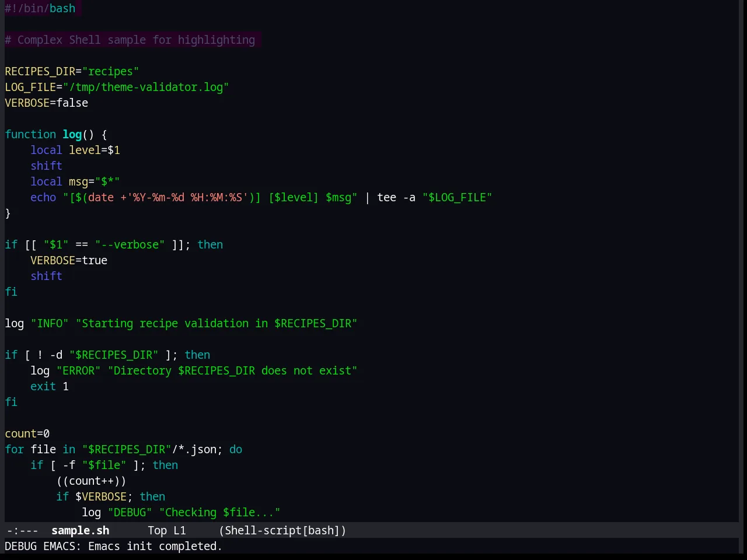Click the "$LOG_FILE" string after tee
Image resolution: width=747 pixels, height=560 pixels.
coord(457,197)
